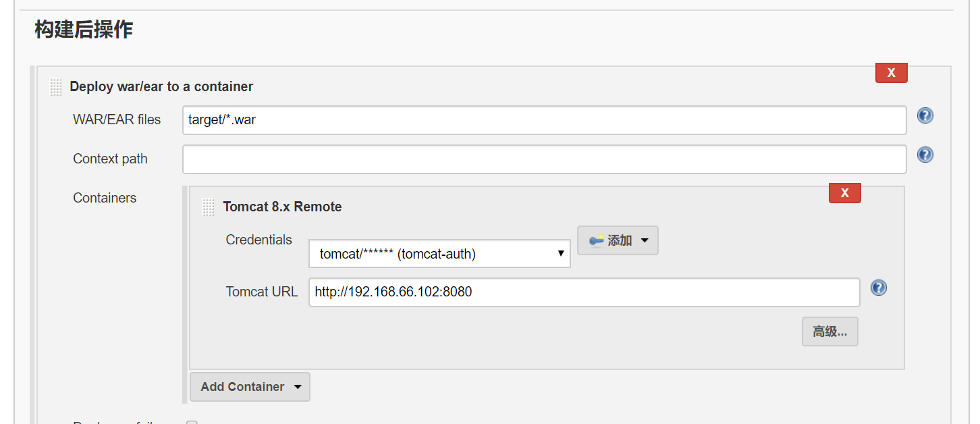Open the help icon beside Tomcat URL
This screenshot has height=424, width=980.
point(878,288)
